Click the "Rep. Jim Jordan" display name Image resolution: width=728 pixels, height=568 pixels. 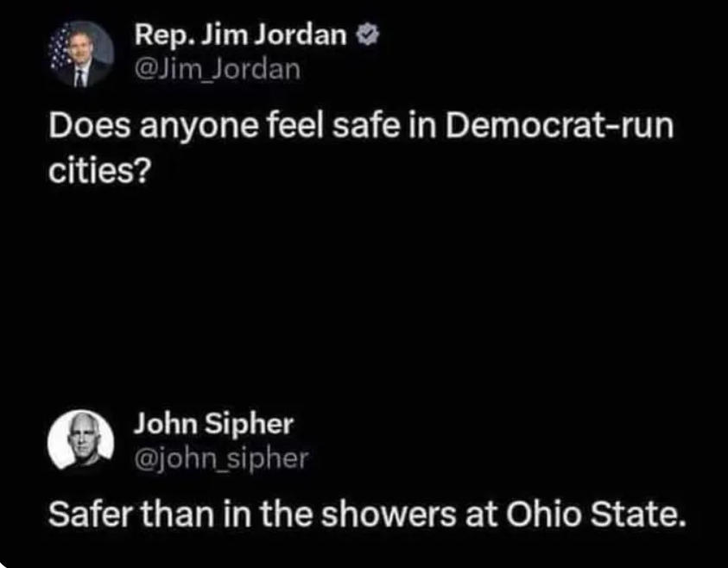(240, 36)
